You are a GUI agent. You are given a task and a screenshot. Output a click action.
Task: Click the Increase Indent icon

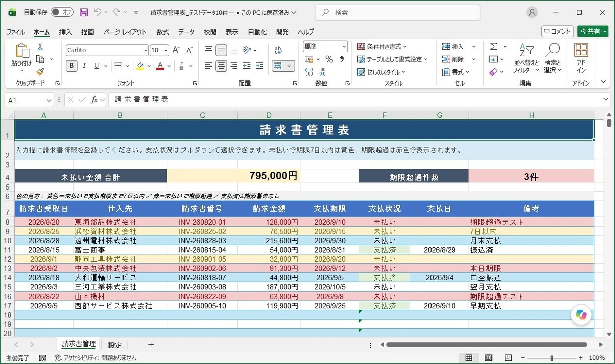(x=260, y=66)
